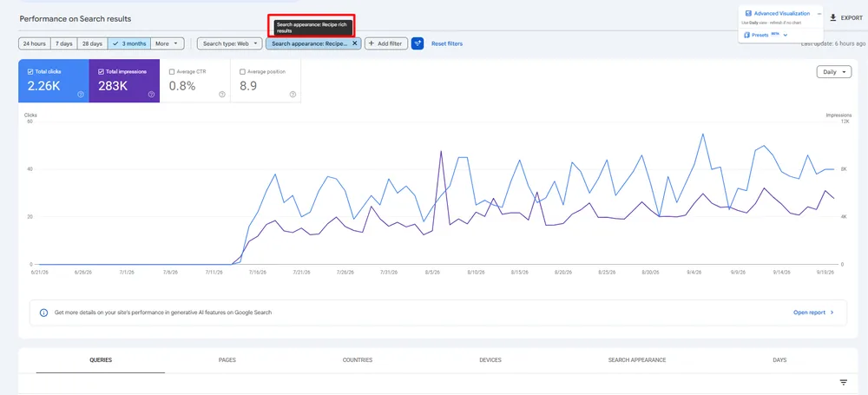Open the More date range dropdown
Image resolution: width=868 pixels, height=395 pixels.
(167, 43)
